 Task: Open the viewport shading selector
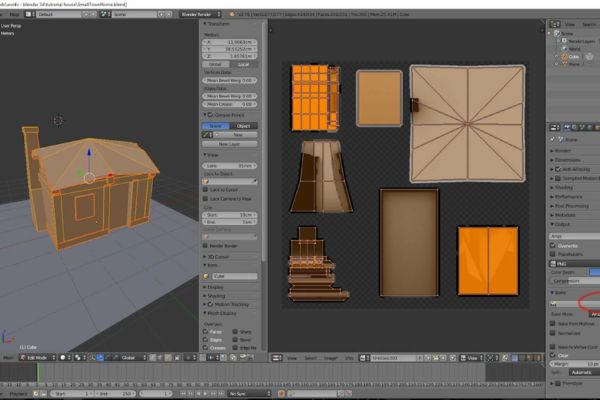(x=66, y=358)
